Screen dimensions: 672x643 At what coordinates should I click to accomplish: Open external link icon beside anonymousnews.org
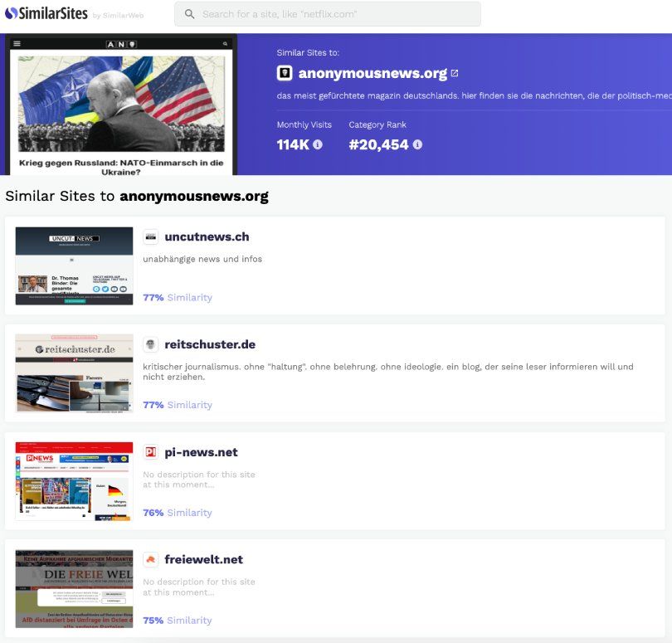pos(455,73)
